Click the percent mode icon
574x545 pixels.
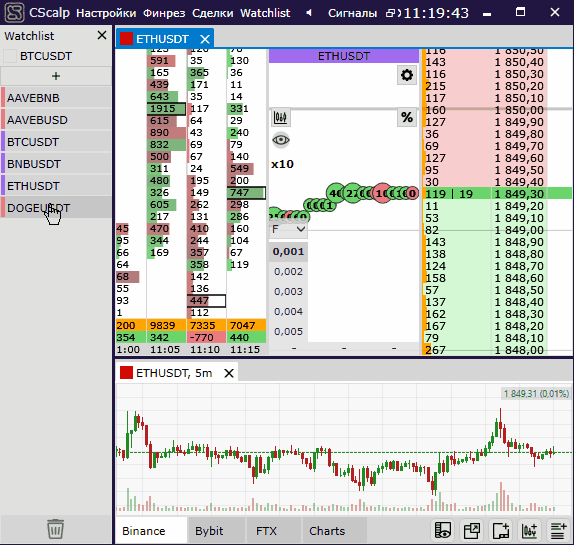(x=407, y=117)
